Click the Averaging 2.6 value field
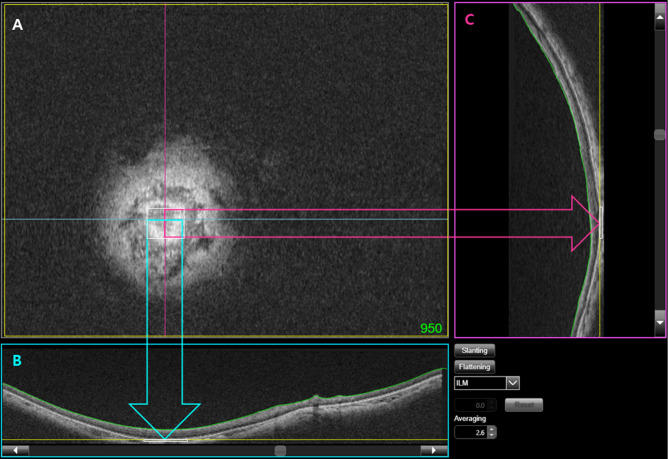This screenshot has height=459, width=668. [471, 432]
